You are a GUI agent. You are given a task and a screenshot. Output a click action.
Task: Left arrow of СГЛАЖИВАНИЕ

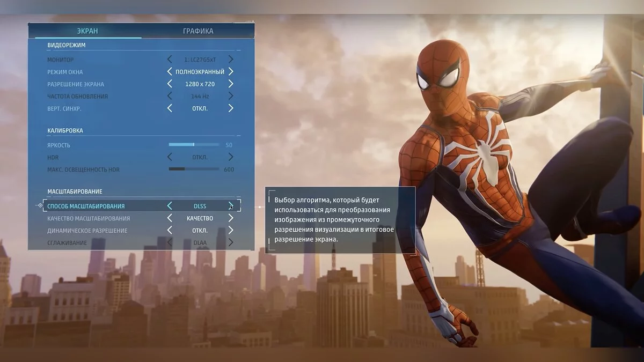point(170,242)
